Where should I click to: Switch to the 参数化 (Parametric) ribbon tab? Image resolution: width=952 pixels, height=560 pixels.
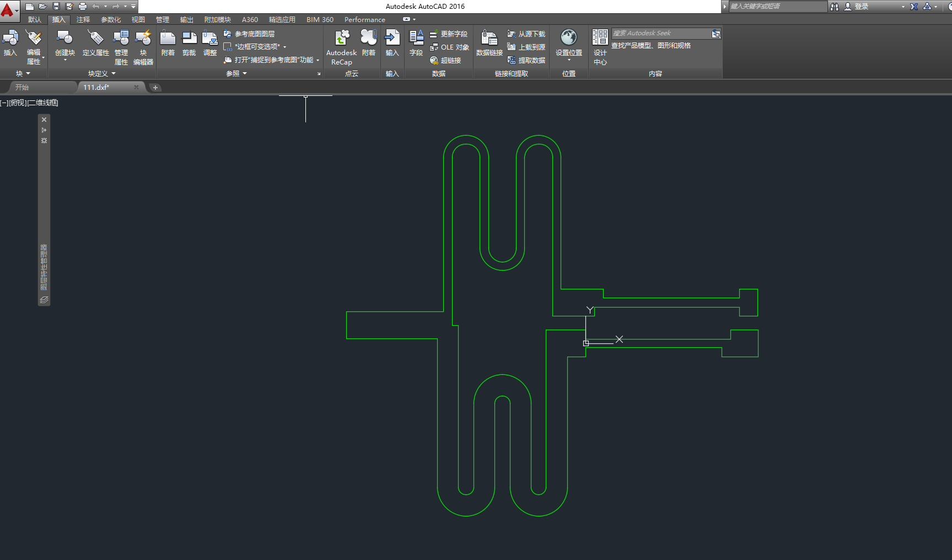111,20
